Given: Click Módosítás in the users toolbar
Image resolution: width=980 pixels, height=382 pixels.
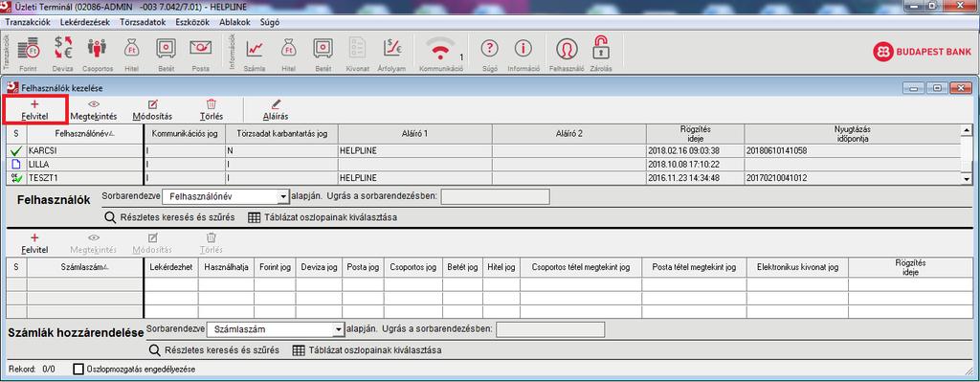Looking at the screenshot, I should [x=152, y=109].
